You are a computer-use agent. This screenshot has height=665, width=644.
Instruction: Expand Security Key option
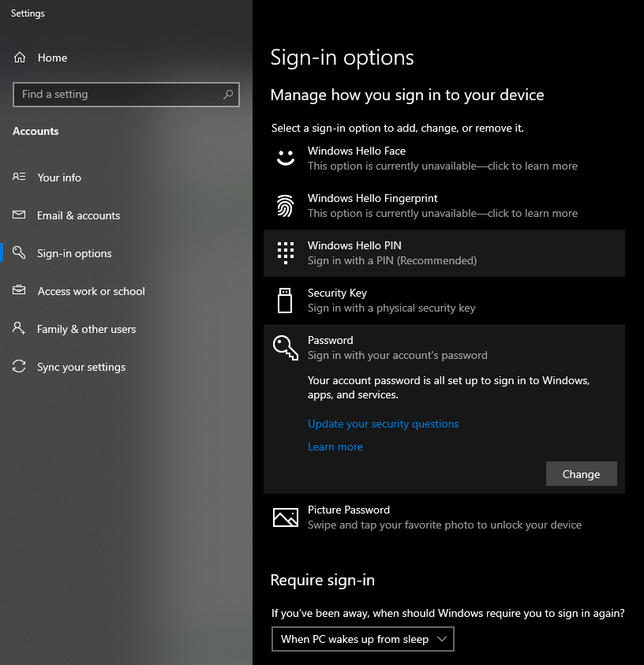click(x=444, y=301)
